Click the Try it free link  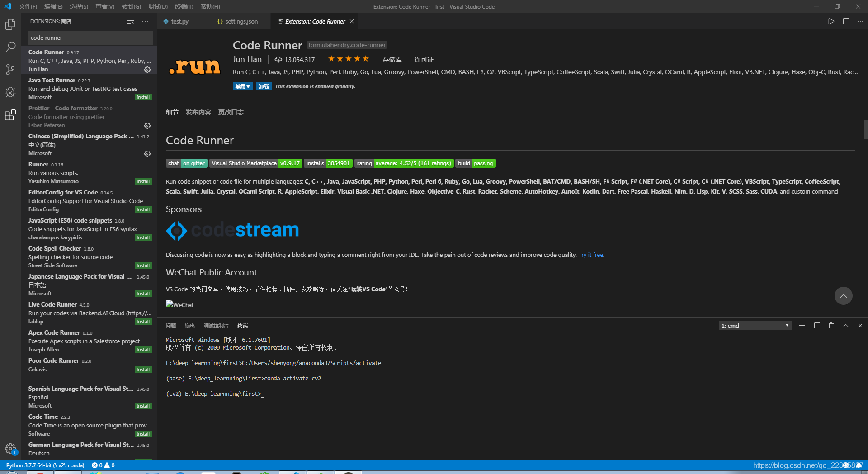point(591,255)
